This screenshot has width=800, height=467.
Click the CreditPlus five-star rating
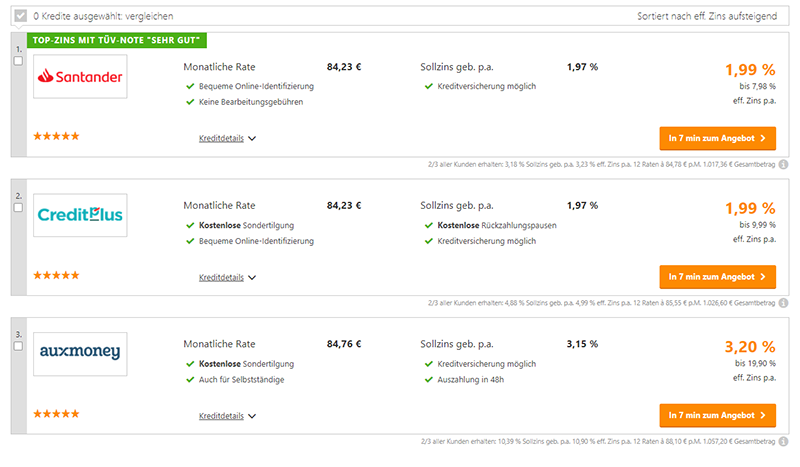(57, 275)
